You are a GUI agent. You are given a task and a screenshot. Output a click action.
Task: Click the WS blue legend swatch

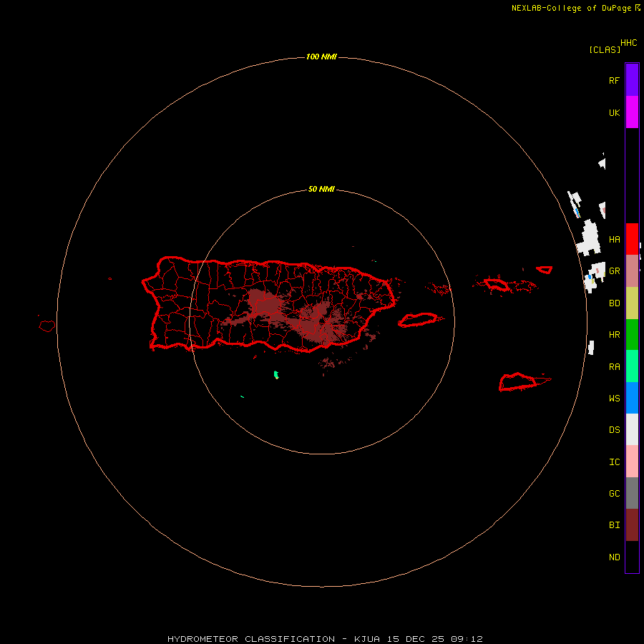tap(632, 398)
